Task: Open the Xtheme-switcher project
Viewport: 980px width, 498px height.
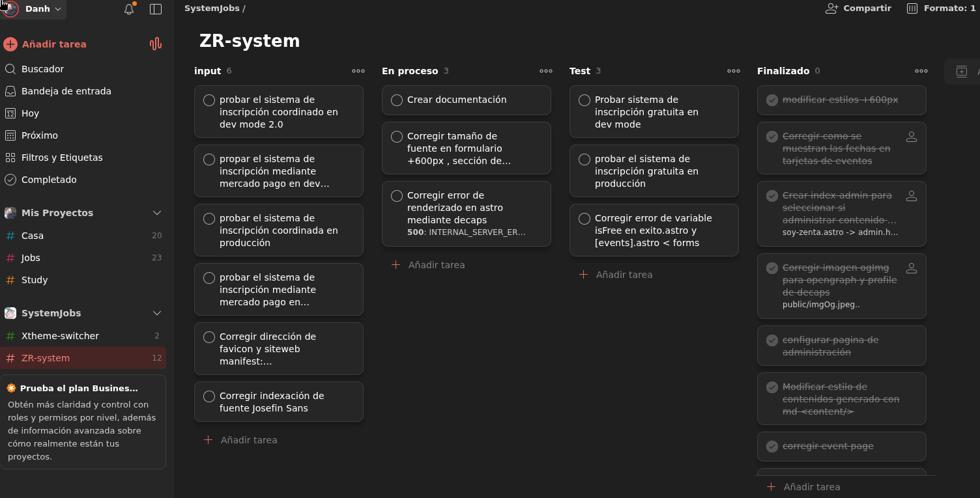Action: tap(60, 336)
